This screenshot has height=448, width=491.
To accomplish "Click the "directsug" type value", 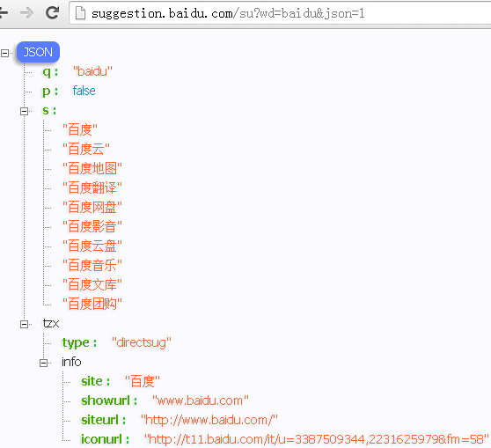I will [x=142, y=342].
